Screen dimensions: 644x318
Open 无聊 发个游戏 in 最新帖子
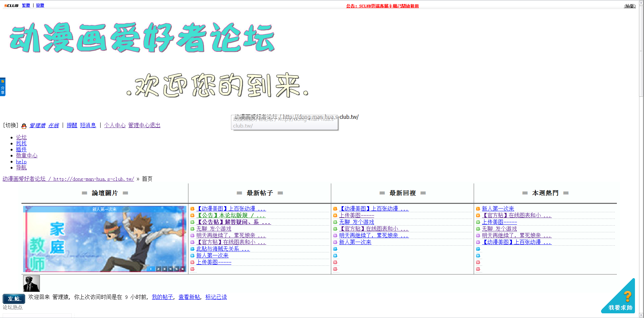(214, 229)
